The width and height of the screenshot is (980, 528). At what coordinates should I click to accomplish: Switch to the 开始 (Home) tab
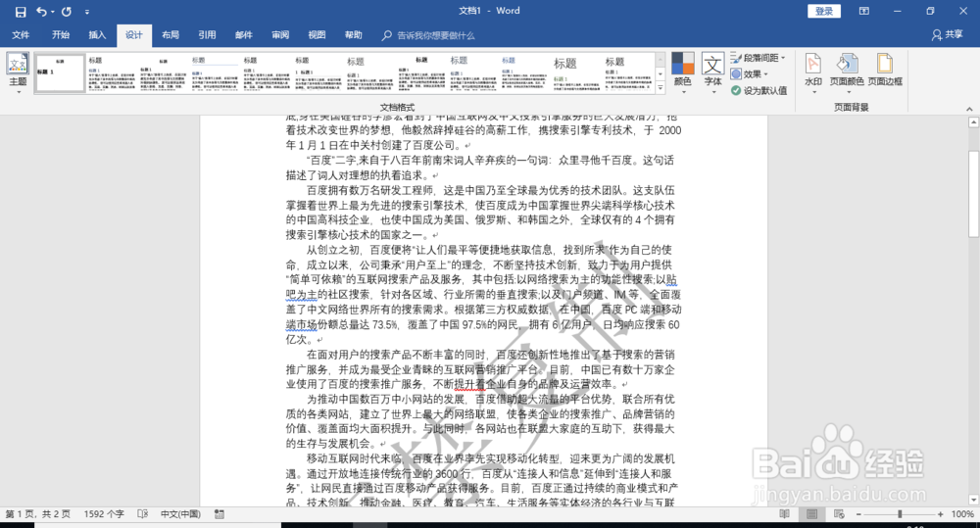(x=61, y=35)
